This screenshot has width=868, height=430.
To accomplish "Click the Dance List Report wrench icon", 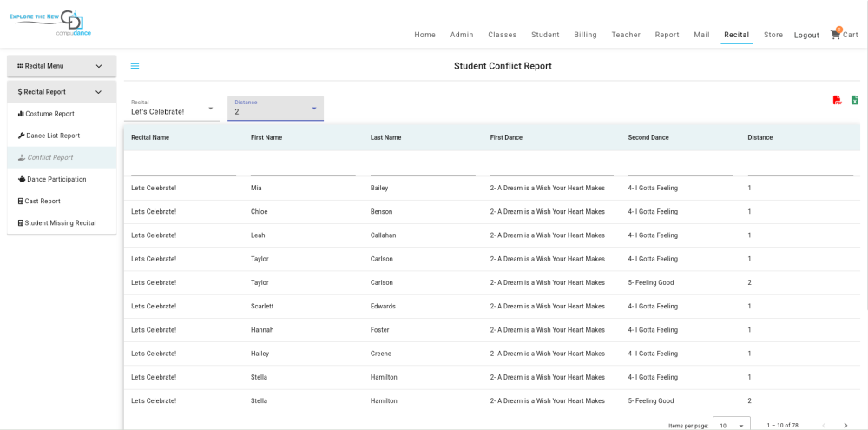I will 21,136.
